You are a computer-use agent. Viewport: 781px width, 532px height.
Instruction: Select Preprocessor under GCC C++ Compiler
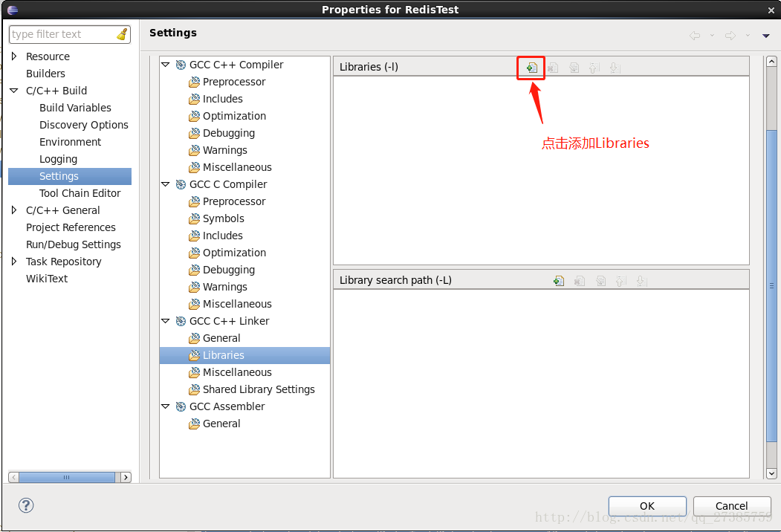point(234,82)
